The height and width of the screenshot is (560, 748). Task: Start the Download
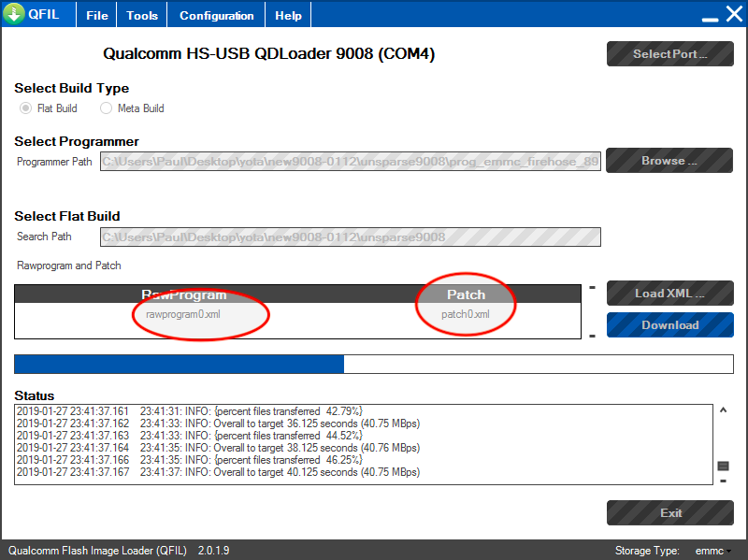[x=669, y=324]
